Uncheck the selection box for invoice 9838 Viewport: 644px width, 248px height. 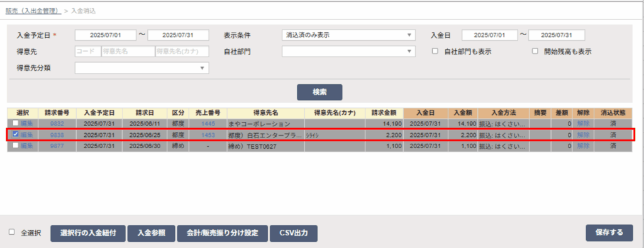coord(16,134)
